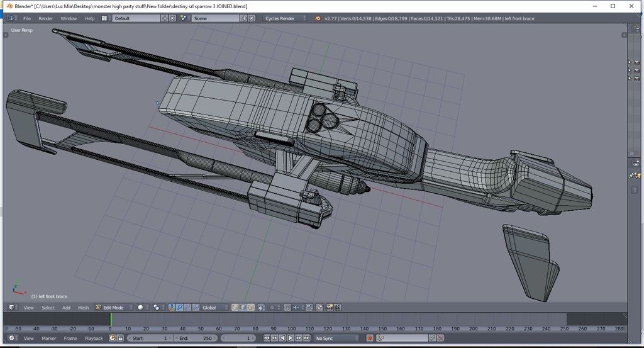The height and width of the screenshot is (348, 644).
Task: Click the active keying set field
Action: tap(402, 338)
